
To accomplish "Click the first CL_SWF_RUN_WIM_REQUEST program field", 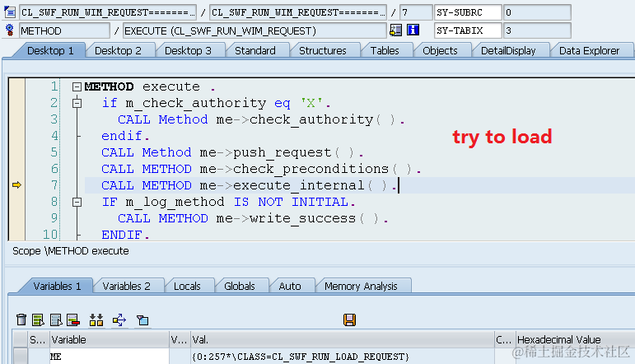I will (x=108, y=12).
